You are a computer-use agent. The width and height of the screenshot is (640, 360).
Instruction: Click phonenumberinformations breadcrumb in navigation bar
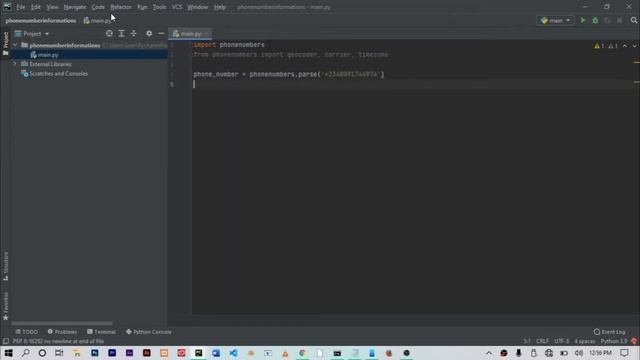click(41, 20)
